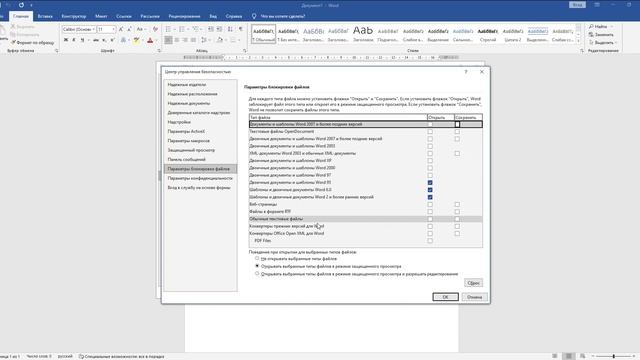Open the Главная ribbon tab
The width and height of the screenshot is (640, 360).
20,16
